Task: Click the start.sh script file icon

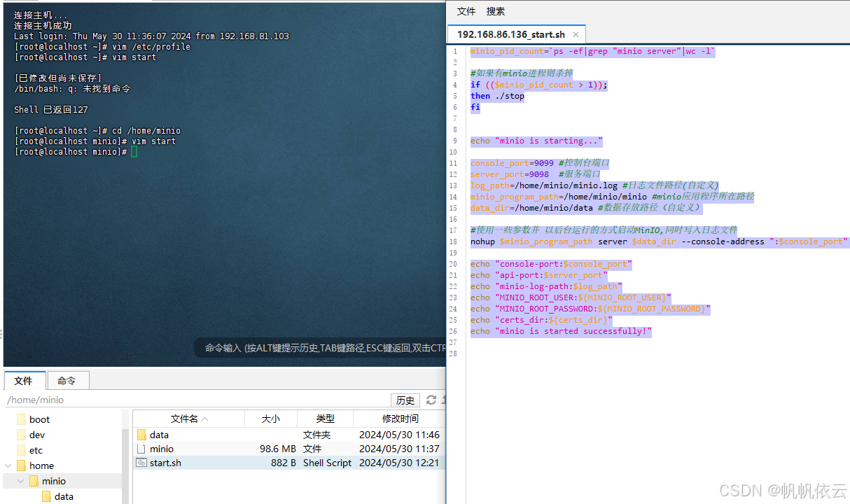Action: (141, 463)
